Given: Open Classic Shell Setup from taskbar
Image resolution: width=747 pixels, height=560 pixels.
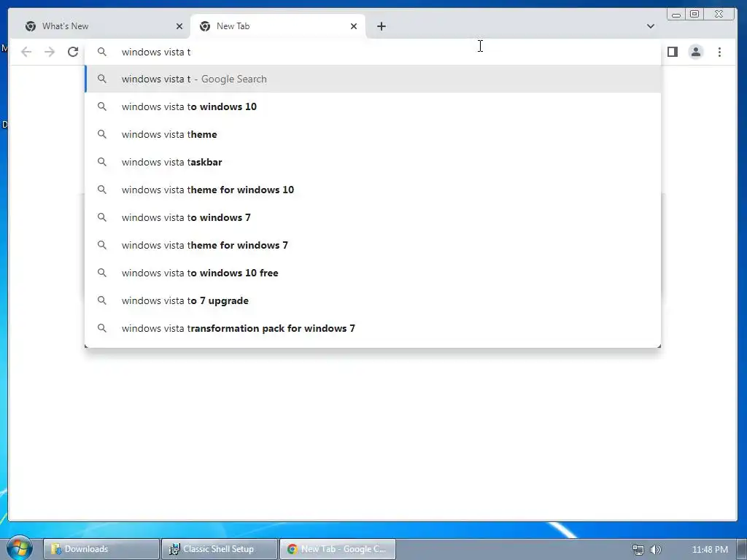Looking at the screenshot, I should click(220, 549).
